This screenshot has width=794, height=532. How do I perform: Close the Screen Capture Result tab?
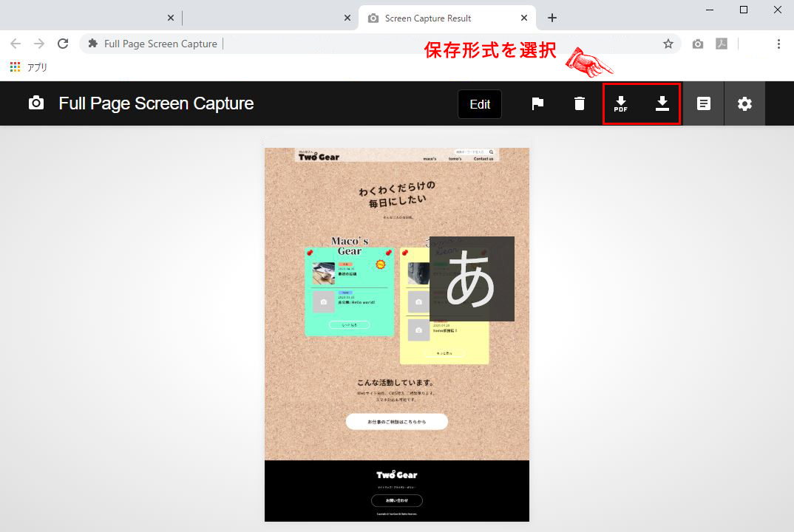(524, 18)
